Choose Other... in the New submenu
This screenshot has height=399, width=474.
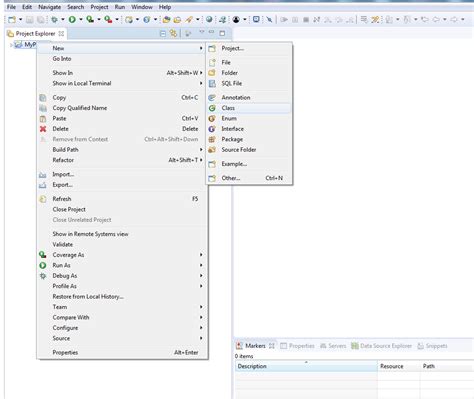[x=249, y=178]
